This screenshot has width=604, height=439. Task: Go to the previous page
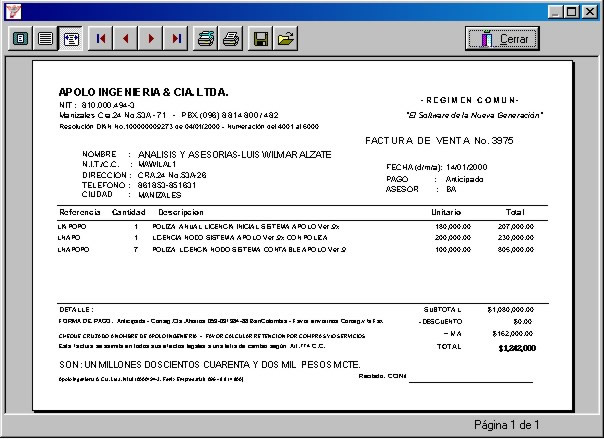[x=126, y=39]
